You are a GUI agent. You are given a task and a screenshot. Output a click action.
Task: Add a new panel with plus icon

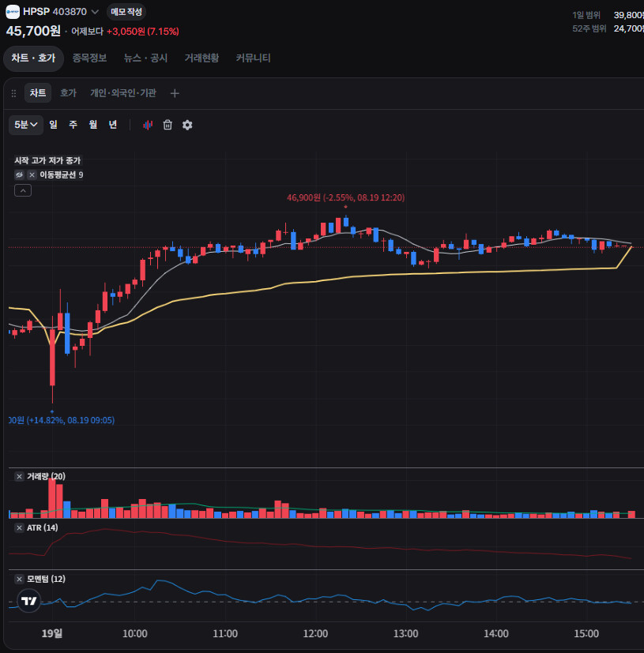pyautogui.click(x=175, y=93)
